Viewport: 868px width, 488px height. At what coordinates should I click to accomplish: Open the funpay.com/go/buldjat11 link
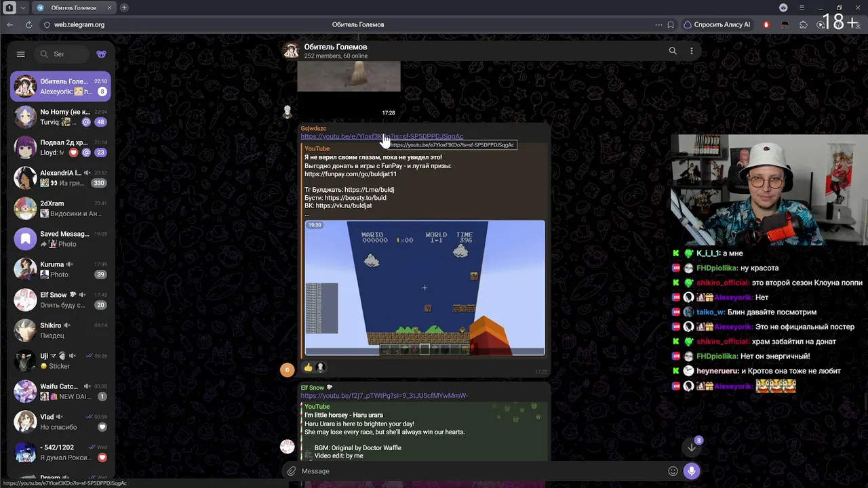351,174
